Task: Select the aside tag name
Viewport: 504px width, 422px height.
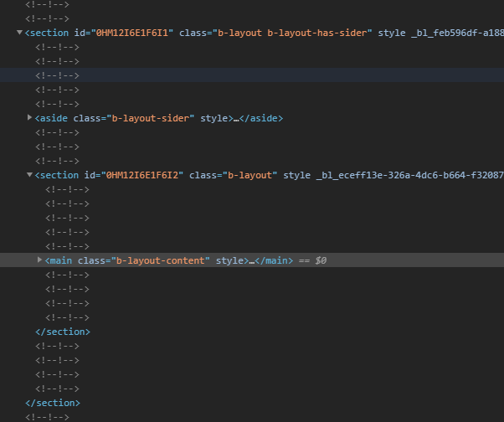Action: point(54,118)
